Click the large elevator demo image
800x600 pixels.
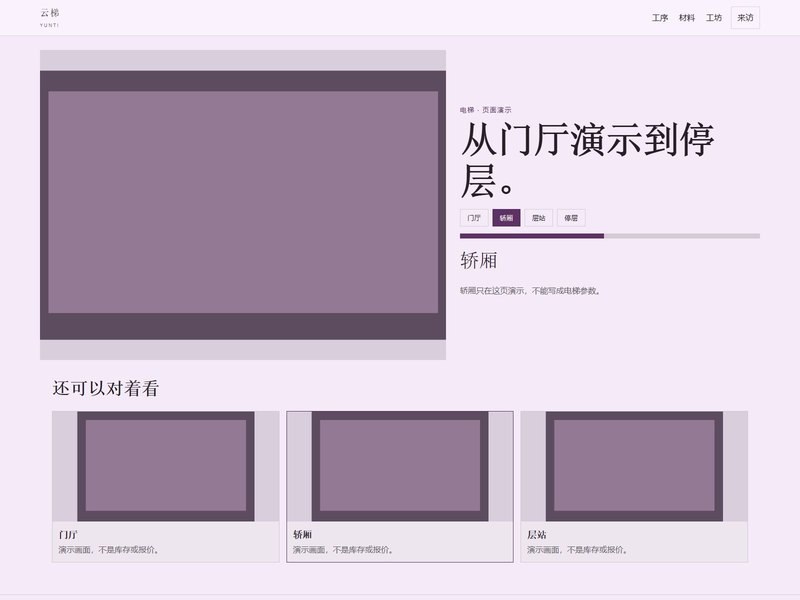pyautogui.click(x=243, y=205)
